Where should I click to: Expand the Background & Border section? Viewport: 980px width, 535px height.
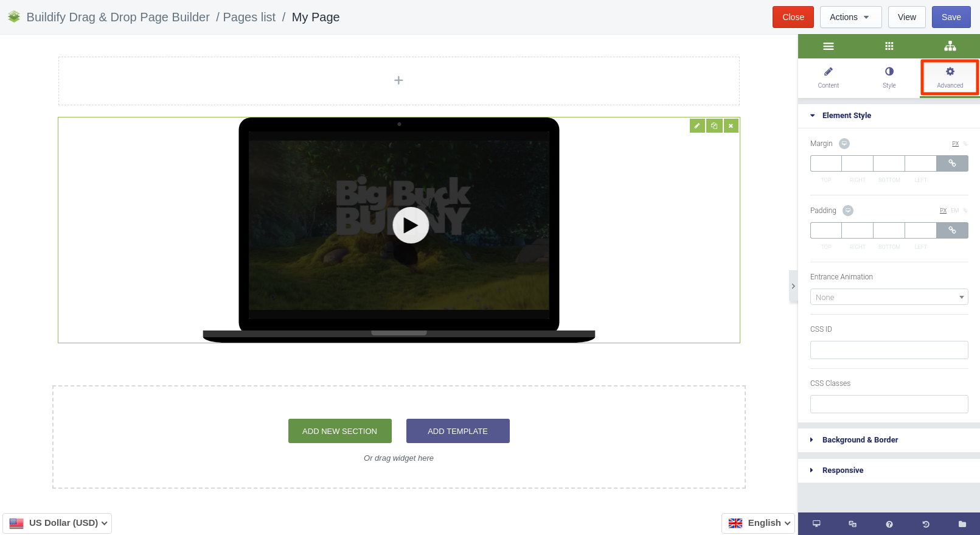(x=889, y=440)
